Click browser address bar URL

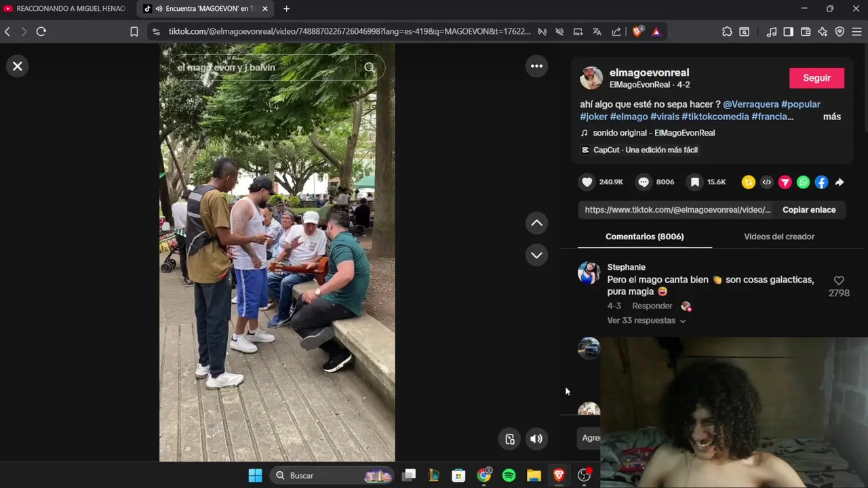tap(349, 31)
